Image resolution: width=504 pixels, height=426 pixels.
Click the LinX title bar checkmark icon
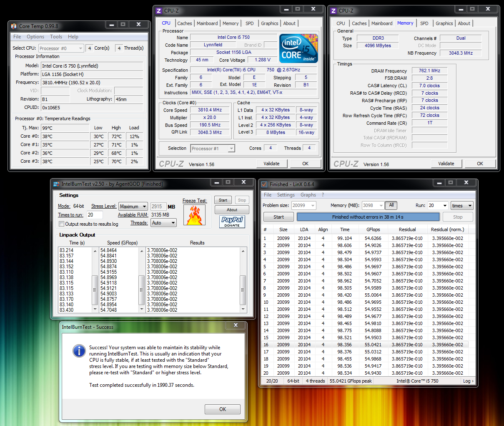[264, 184]
